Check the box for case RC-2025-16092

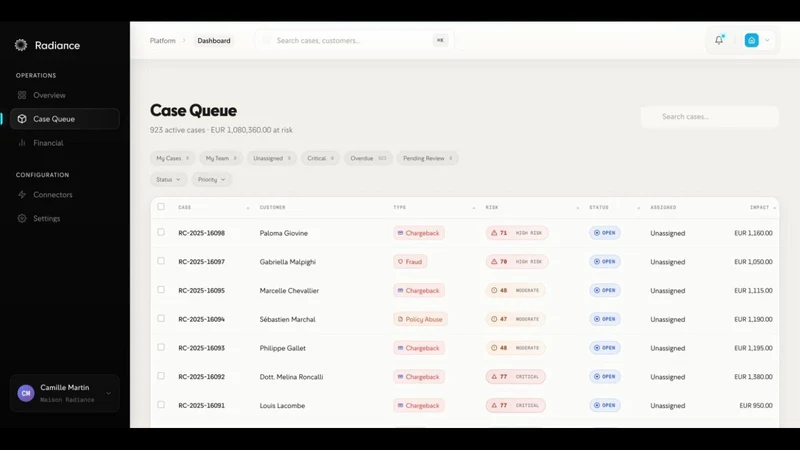[161, 376]
